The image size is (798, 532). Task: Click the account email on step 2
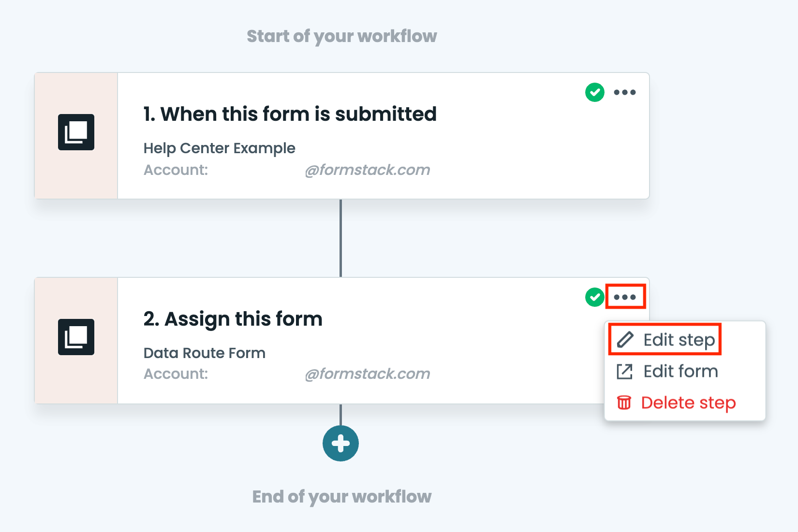point(367,374)
